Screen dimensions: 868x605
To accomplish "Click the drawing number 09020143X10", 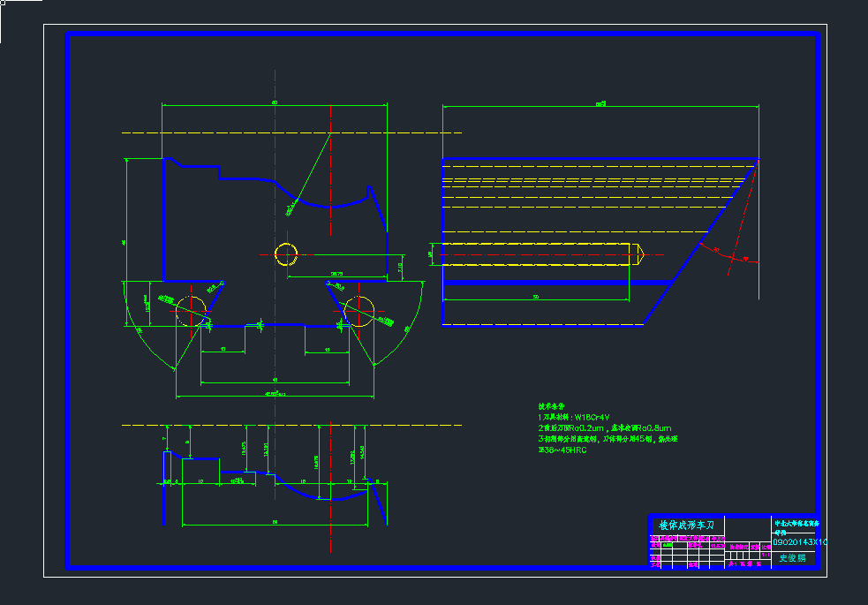I will [x=800, y=542].
